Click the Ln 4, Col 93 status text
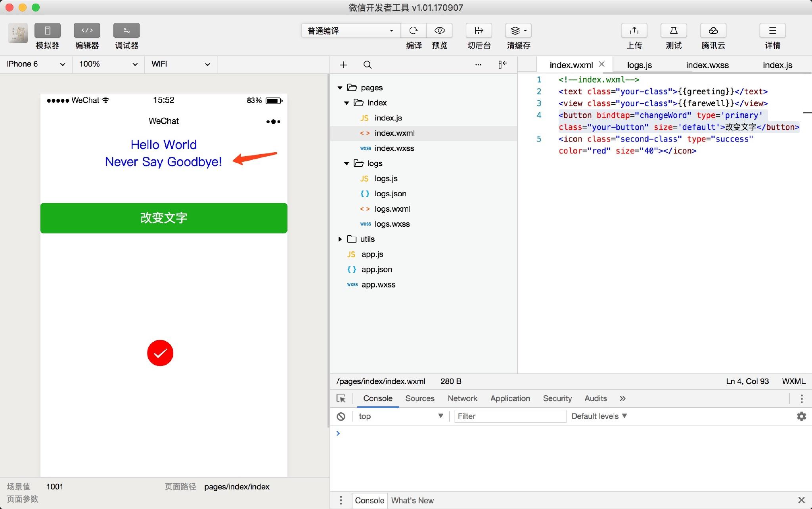This screenshot has height=509, width=812. point(747,381)
